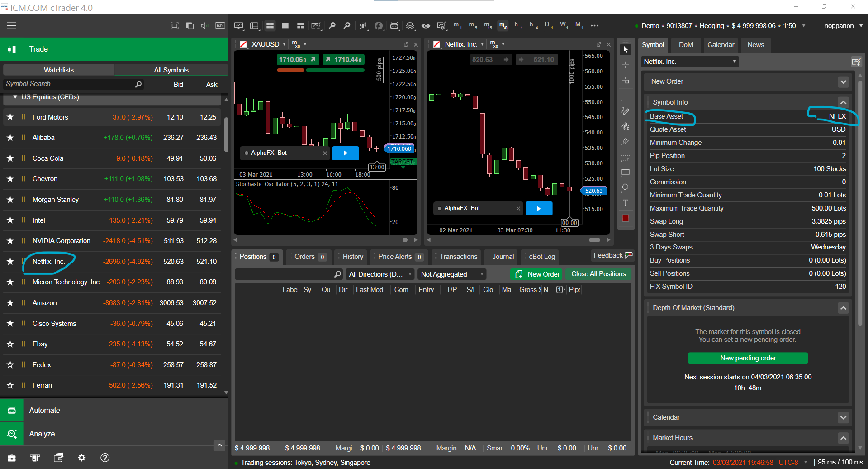Viewport: 868px width, 469px height.
Task: Open Automate section
Action: (x=114, y=410)
